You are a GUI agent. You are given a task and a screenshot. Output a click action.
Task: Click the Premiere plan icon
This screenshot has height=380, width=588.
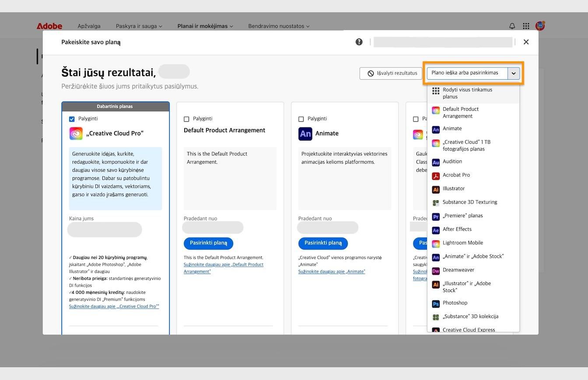(x=436, y=217)
